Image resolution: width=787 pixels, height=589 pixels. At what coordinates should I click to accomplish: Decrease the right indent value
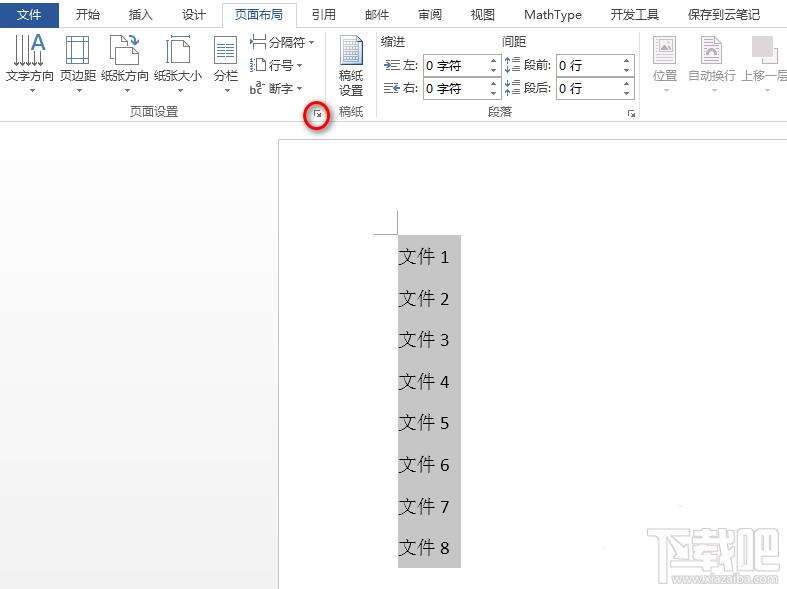point(493,93)
